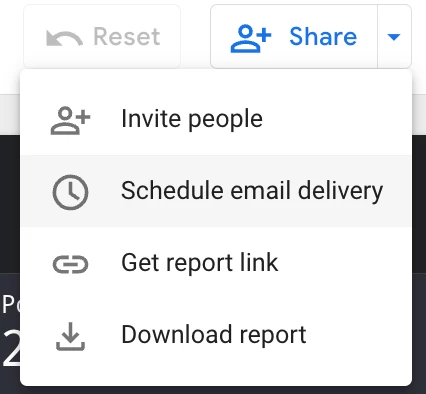Image resolution: width=426 pixels, height=394 pixels.
Task: Click the download arrow icon
Action: click(x=70, y=336)
